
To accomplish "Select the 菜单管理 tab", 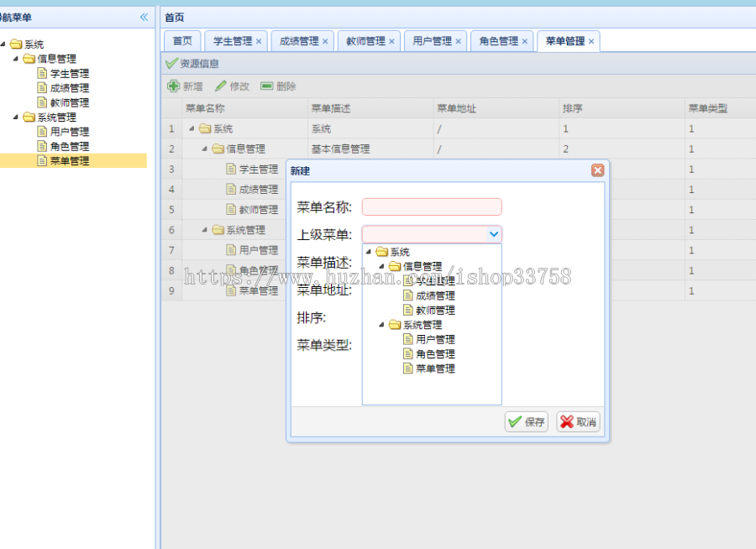I will [565, 41].
